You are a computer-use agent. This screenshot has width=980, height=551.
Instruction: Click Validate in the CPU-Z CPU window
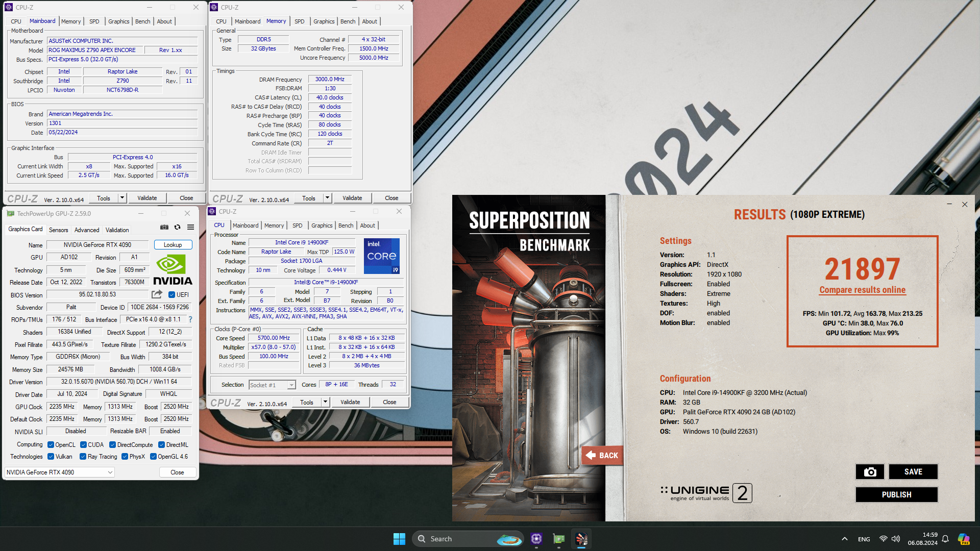click(x=350, y=402)
